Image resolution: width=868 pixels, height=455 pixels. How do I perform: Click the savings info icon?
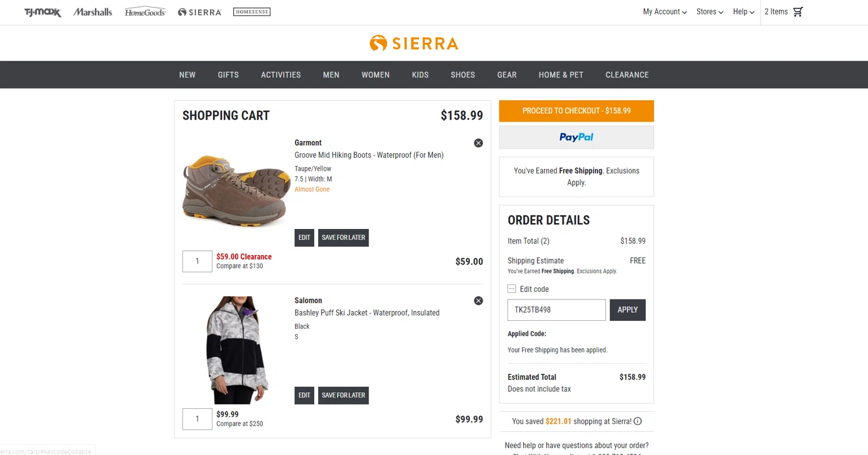point(638,421)
